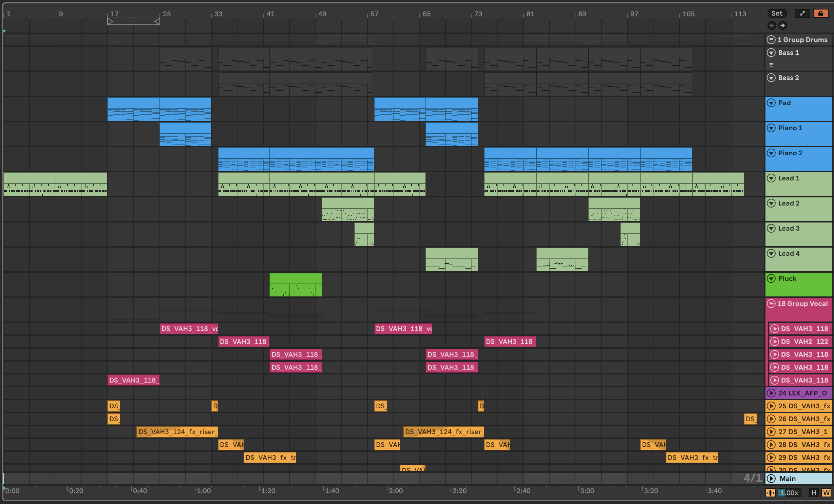Click the 24 LEX_AFP_O track unfold icon
Viewport: 834px width, 504px height.
[x=771, y=393]
